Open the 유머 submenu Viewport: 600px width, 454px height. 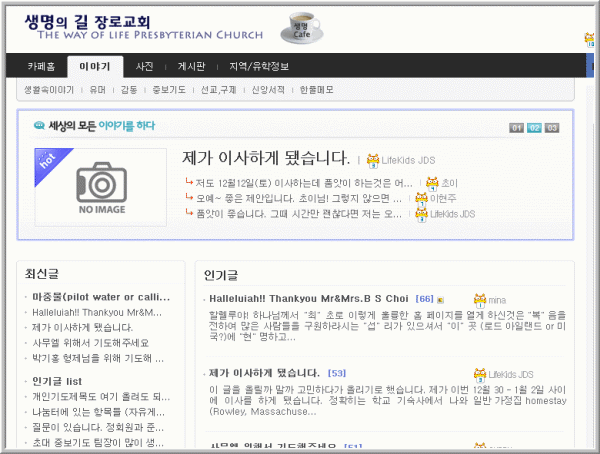pos(98,90)
